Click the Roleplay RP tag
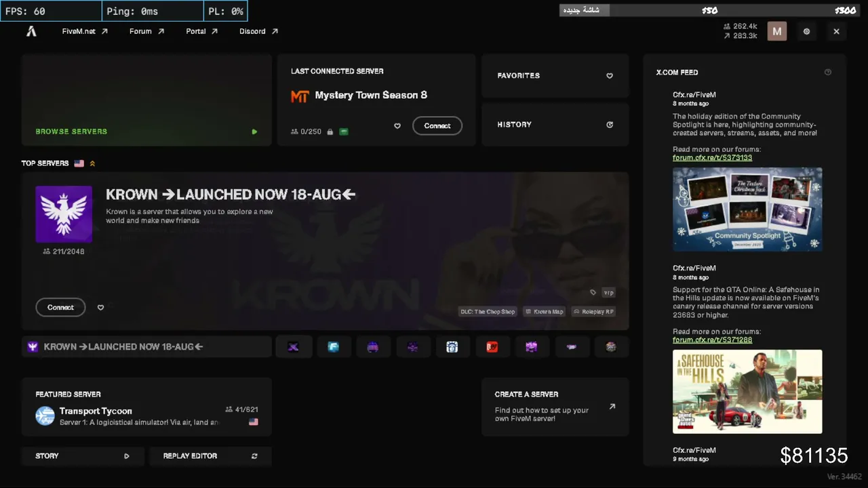This screenshot has height=488, width=868. click(x=593, y=312)
